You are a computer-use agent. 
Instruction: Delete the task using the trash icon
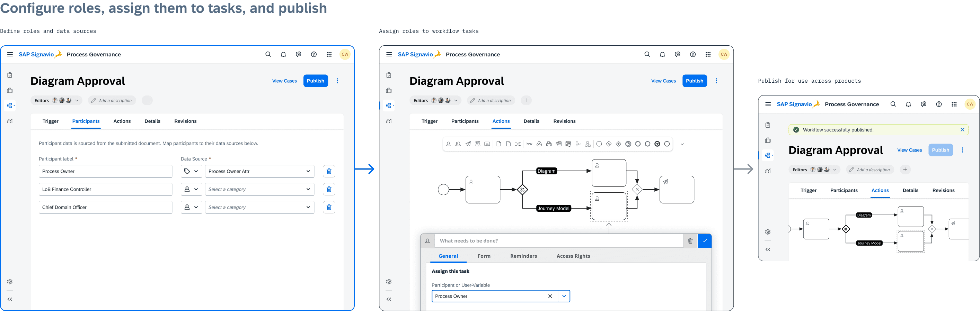690,241
